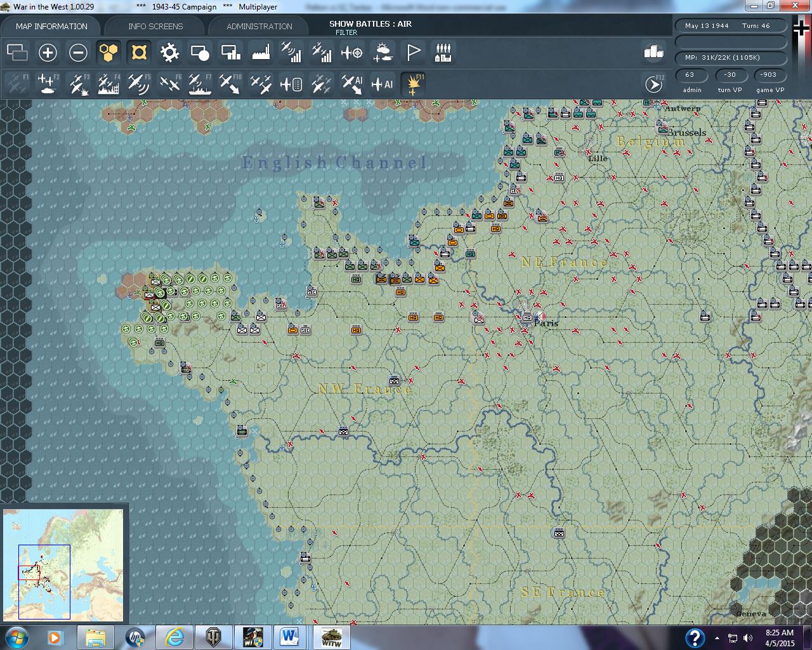Open the bar chart icon near date panel
The width and height of the screenshot is (812, 650).
coord(653,52)
